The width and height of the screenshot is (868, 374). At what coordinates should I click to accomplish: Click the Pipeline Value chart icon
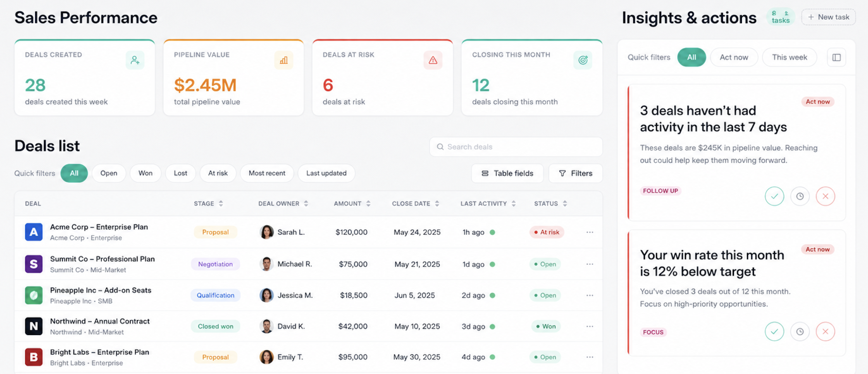(284, 60)
